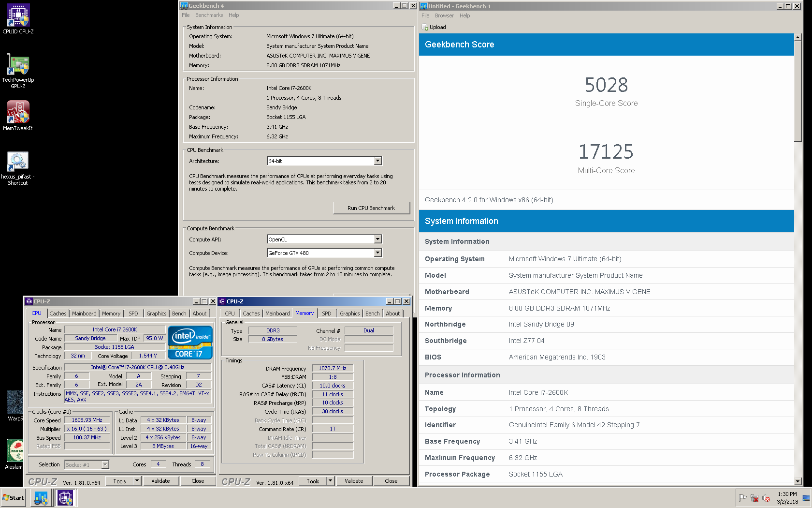This screenshot has height=508, width=812.
Task: Switch to CPU tab in right CPU-Z window
Action: click(230, 314)
